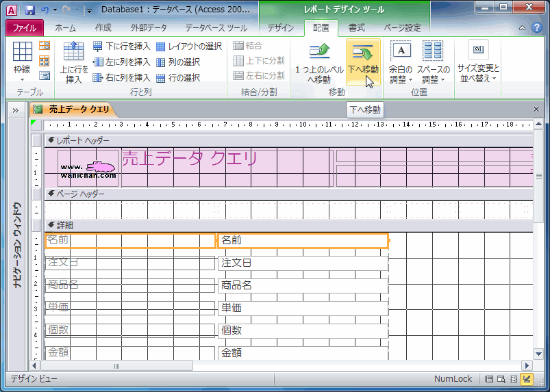
Task: Select the 個数 text box control
Action: click(303, 330)
